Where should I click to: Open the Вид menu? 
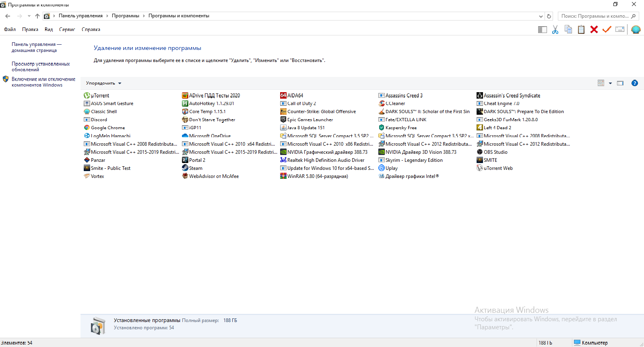tap(49, 29)
